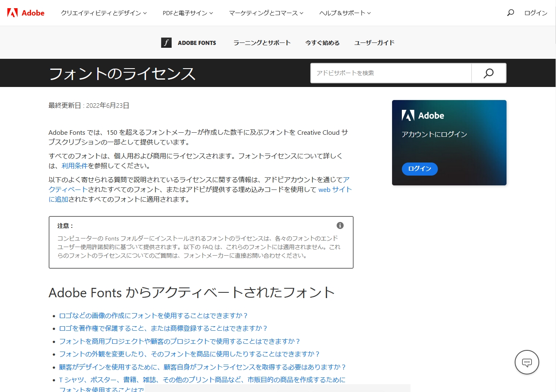Open 顧客がデザインを使用 FAQ link

coord(202,367)
